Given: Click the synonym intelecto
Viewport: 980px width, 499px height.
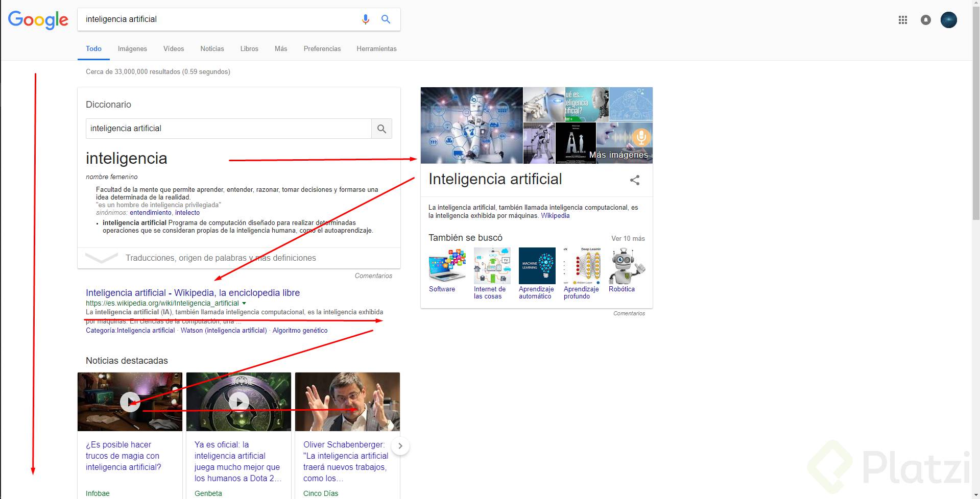Looking at the screenshot, I should tap(187, 213).
